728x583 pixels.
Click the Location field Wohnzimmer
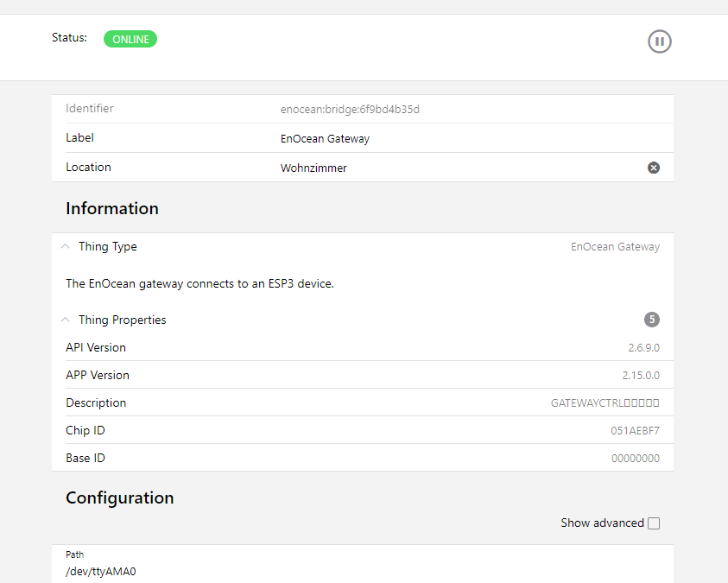tap(313, 168)
